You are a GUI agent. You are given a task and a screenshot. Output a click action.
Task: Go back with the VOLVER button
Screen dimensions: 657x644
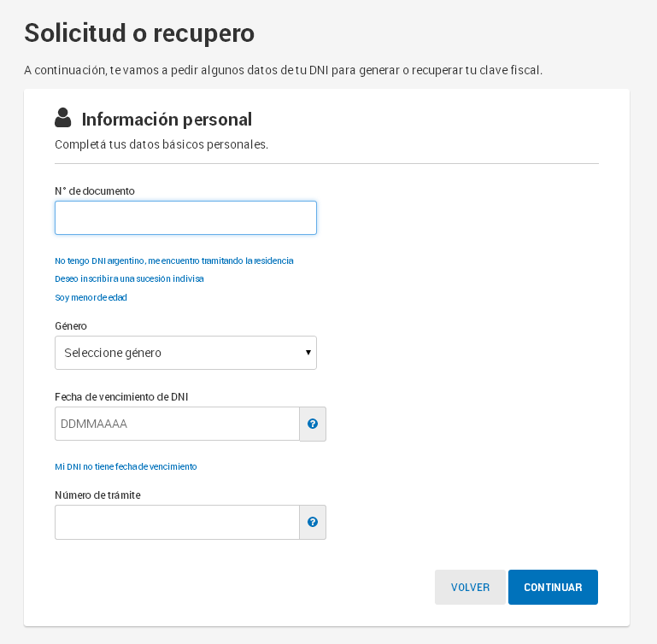tap(470, 587)
